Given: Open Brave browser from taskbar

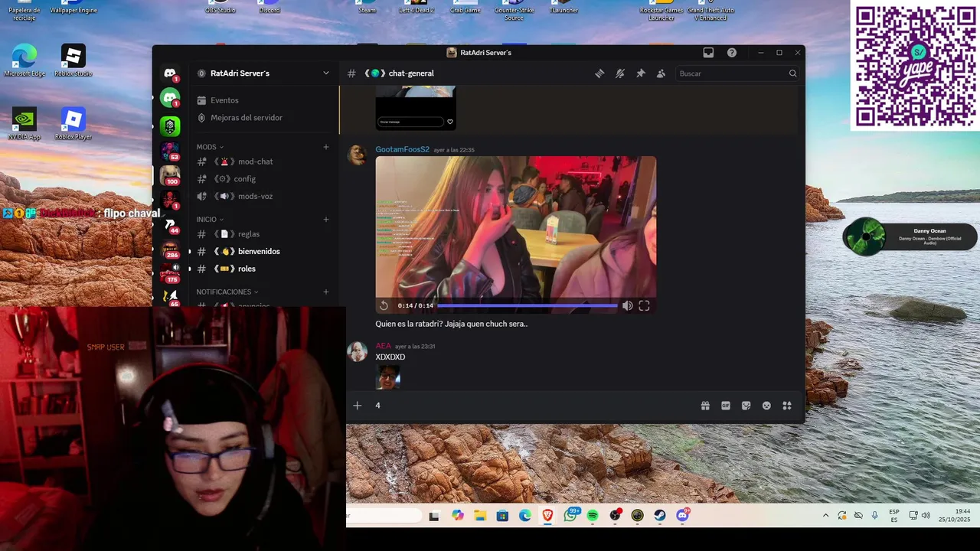Looking at the screenshot, I should click(x=547, y=516).
